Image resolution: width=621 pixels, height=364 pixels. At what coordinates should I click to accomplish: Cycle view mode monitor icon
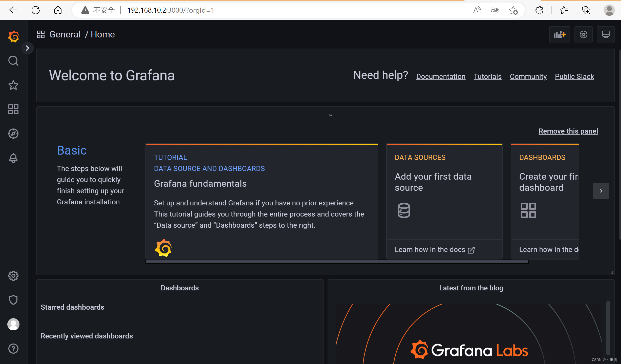coord(606,34)
